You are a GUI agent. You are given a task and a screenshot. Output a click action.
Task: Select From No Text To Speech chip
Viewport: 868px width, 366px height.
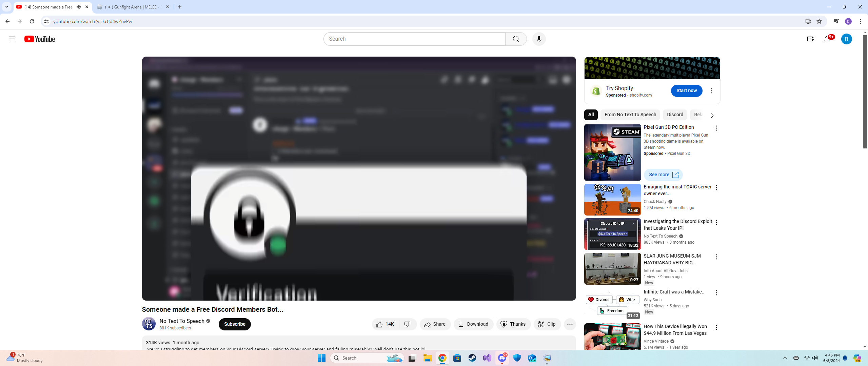pyautogui.click(x=630, y=115)
